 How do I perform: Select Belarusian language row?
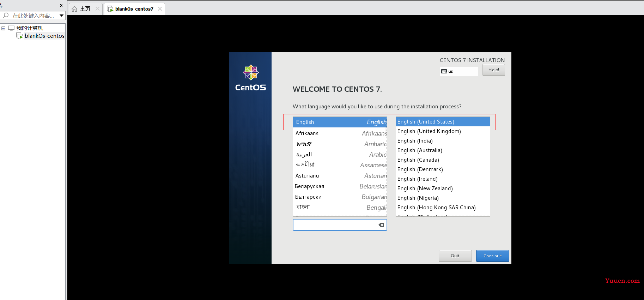point(340,186)
